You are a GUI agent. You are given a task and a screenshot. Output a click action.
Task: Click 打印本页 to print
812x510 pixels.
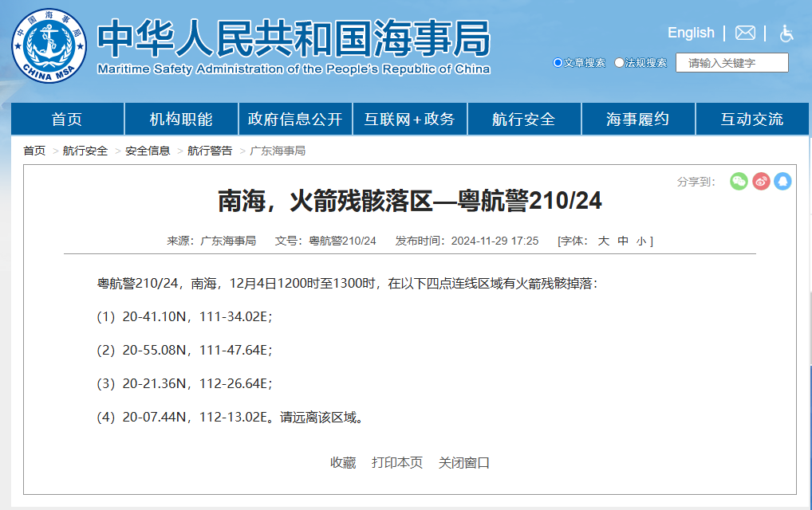click(397, 462)
